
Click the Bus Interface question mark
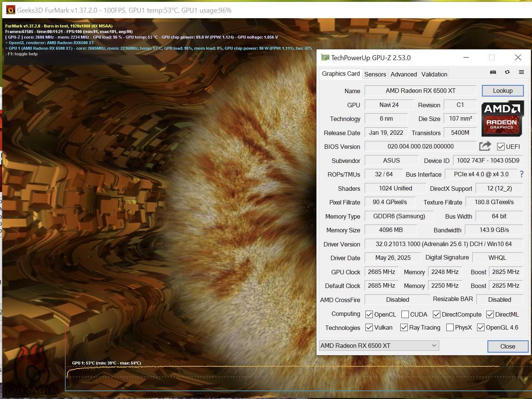522,174
